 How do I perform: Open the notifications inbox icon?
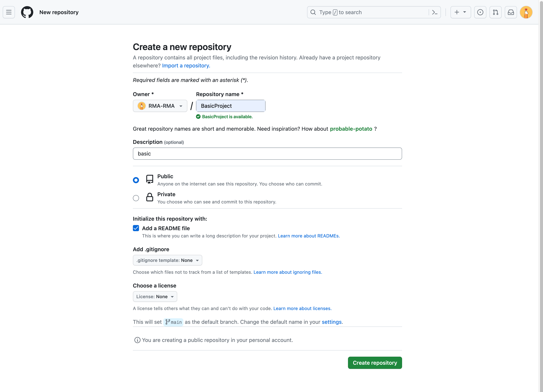(511, 12)
